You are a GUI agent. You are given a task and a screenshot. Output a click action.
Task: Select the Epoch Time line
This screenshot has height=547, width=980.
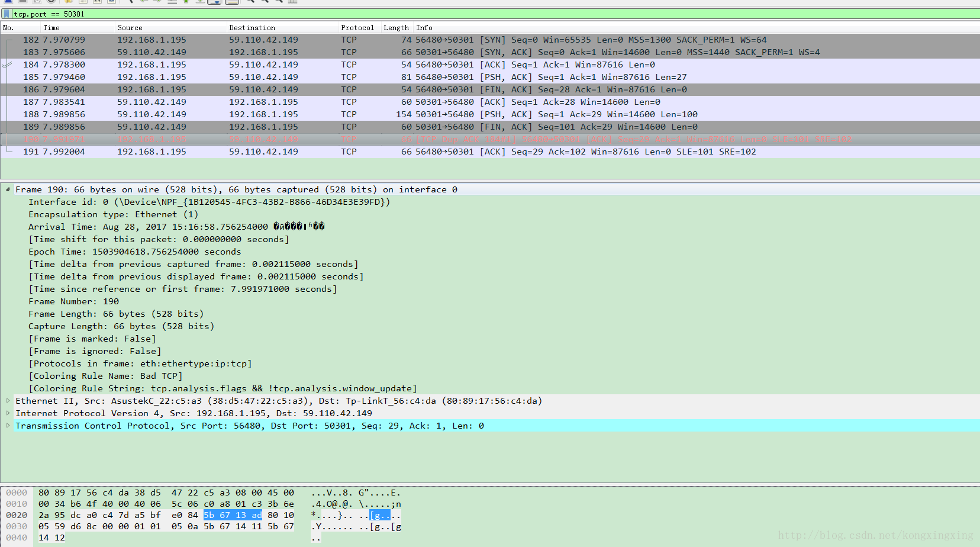[x=135, y=252]
